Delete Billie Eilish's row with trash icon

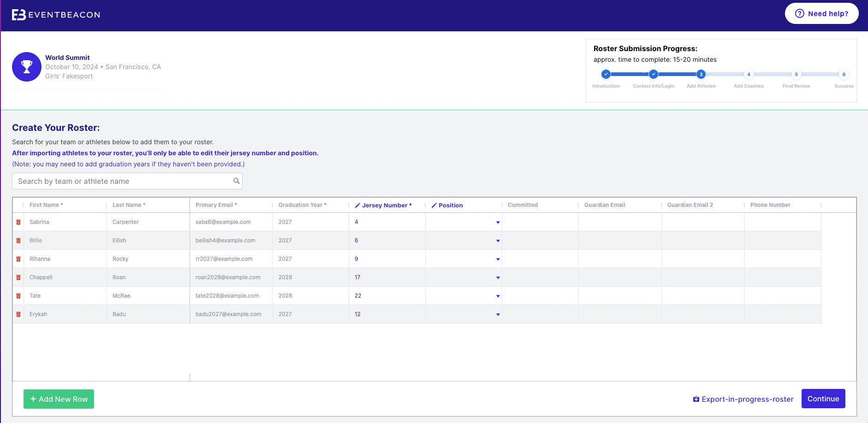[18, 241]
